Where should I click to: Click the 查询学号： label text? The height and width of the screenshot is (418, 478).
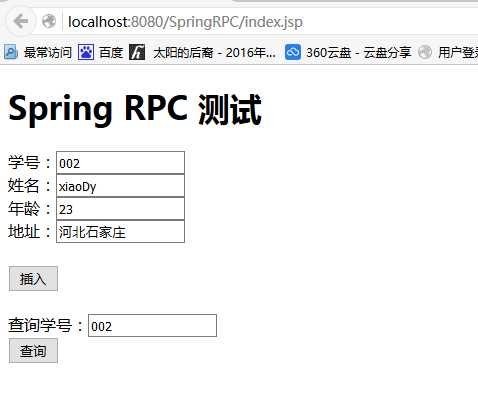click(x=46, y=325)
